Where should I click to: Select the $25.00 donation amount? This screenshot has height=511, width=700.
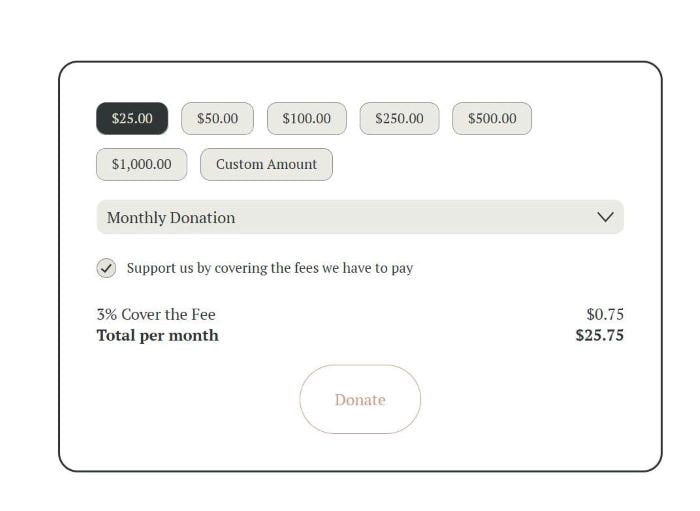(x=132, y=118)
